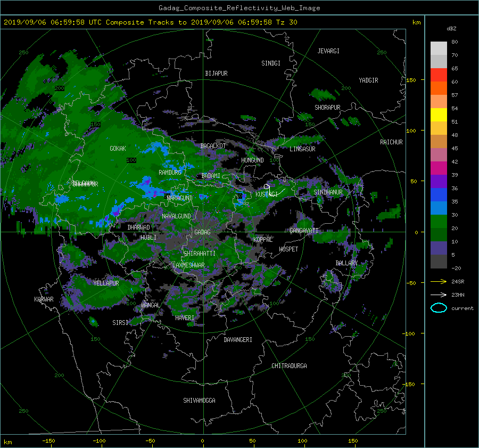Viewport: 479px width, 448px height.
Task: Click the '23MN' legend text
Action: tap(458, 295)
